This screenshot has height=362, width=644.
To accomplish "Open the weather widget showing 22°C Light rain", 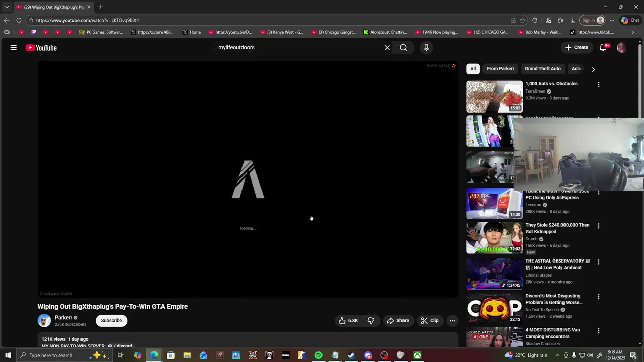I will point(525,355).
